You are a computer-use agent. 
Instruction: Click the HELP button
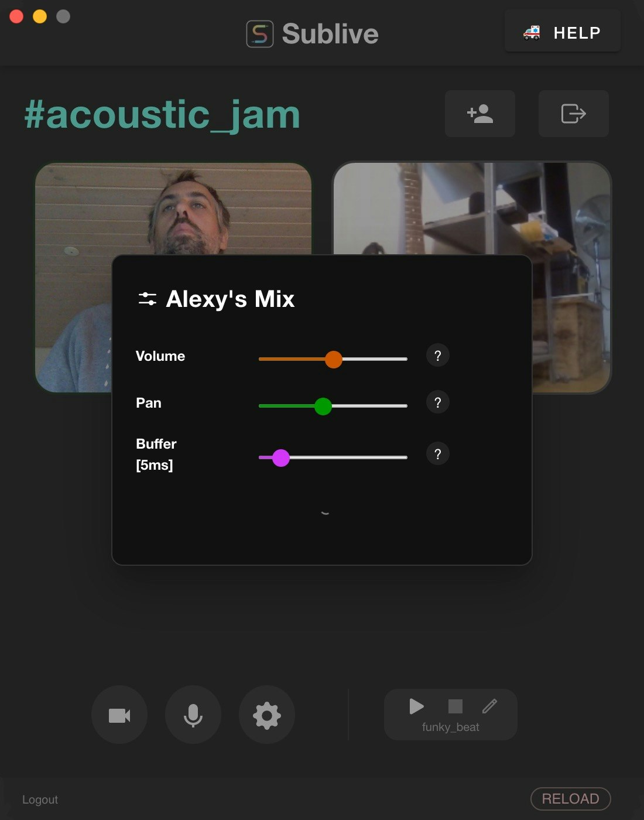(563, 33)
